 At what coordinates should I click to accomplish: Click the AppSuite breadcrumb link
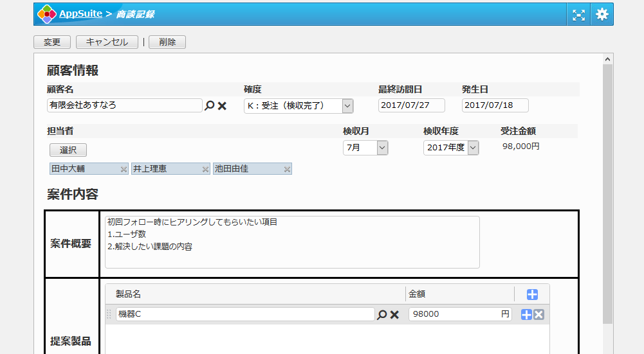click(x=80, y=13)
